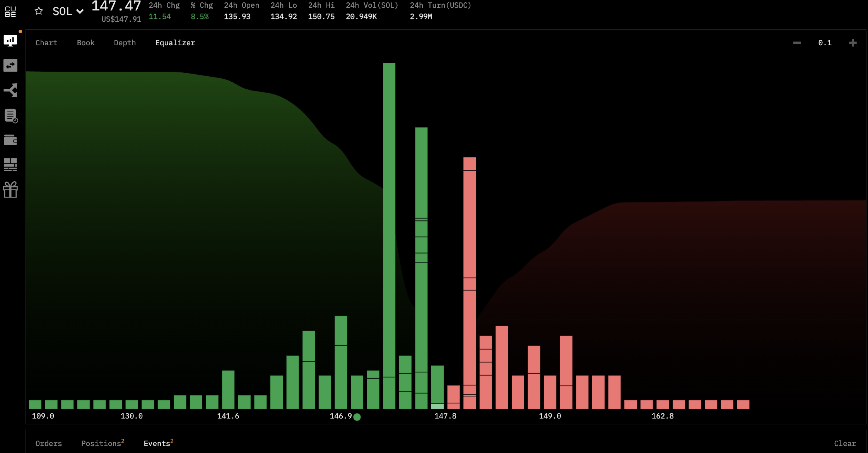The width and height of the screenshot is (868, 453).
Task: Open the trading chart sidebar icon
Action: [x=10, y=40]
